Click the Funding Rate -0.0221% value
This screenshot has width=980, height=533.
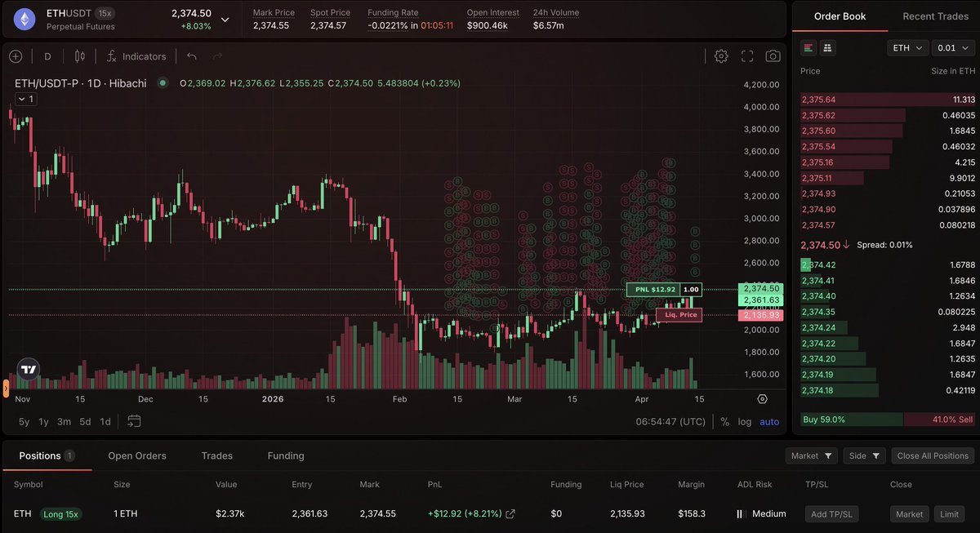click(x=388, y=26)
